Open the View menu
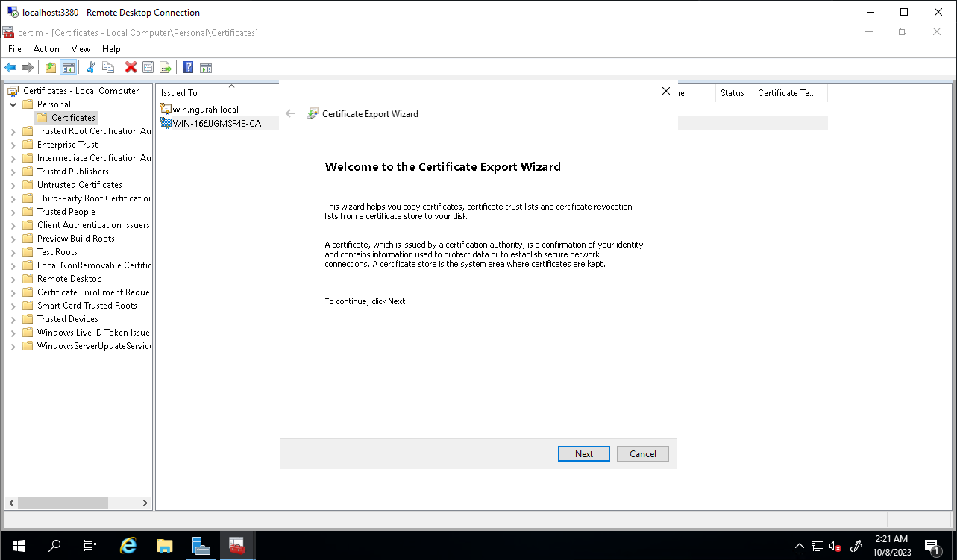The height and width of the screenshot is (560, 957). [x=81, y=49]
